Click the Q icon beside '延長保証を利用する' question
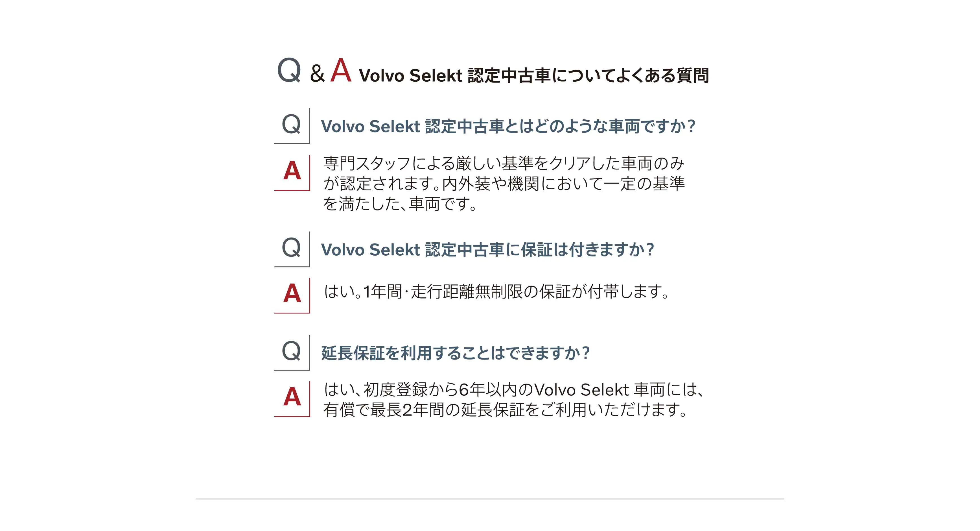This screenshot has width=980, height=531. tap(291, 351)
